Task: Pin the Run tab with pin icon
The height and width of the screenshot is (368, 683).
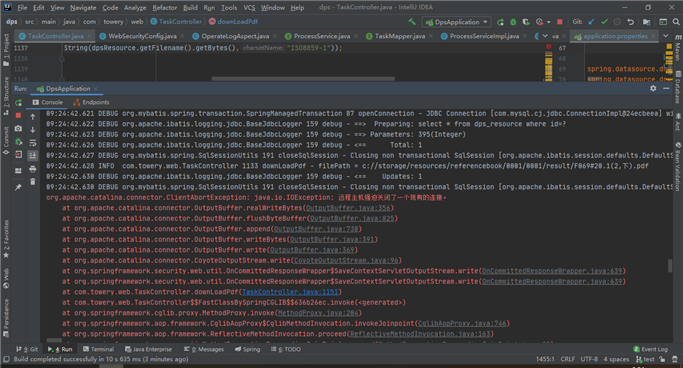Action: (18, 187)
